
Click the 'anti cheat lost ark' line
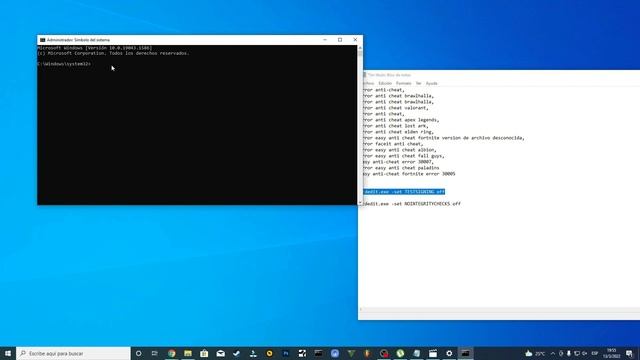point(396,126)
